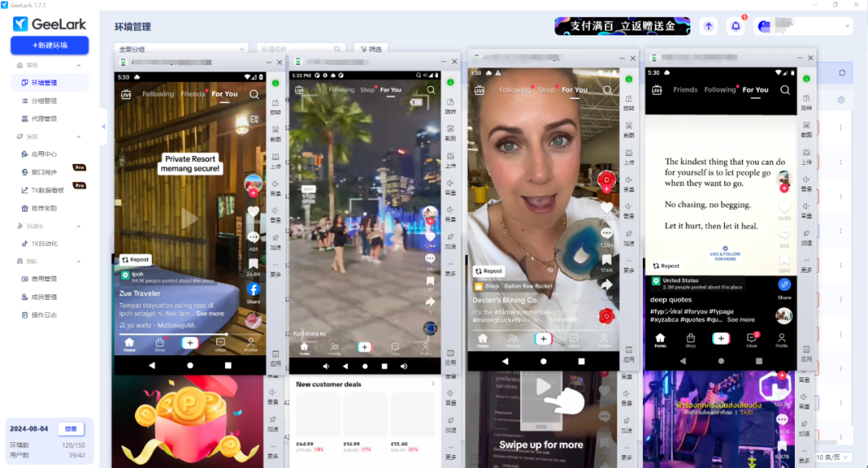Click the 新建环境 button in sidebar
This screenshot has height=468, width=868.
pos(49,45)
